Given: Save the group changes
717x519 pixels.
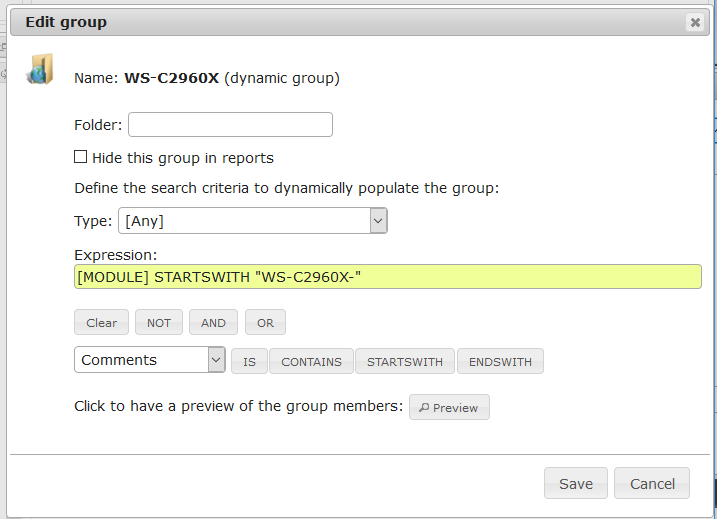Looking at the screenshot, I should 576,483.
